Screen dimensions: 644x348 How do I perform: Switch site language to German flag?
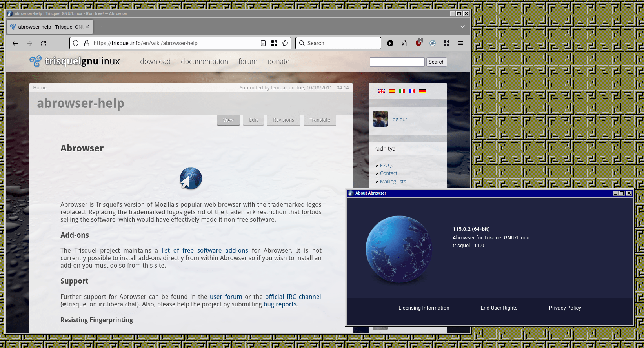click(x=422, y=91)
